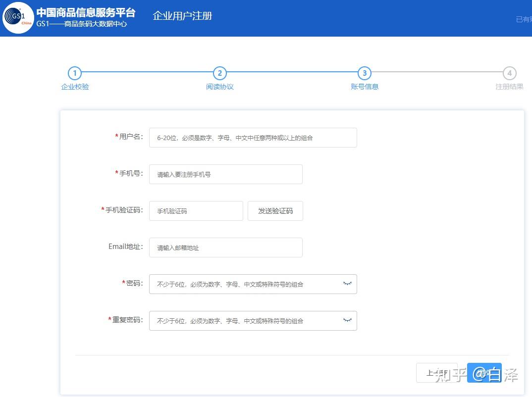Click the 手机验证码 verification code field
This screenshot has width=532, height=397.
pos(195,210)
